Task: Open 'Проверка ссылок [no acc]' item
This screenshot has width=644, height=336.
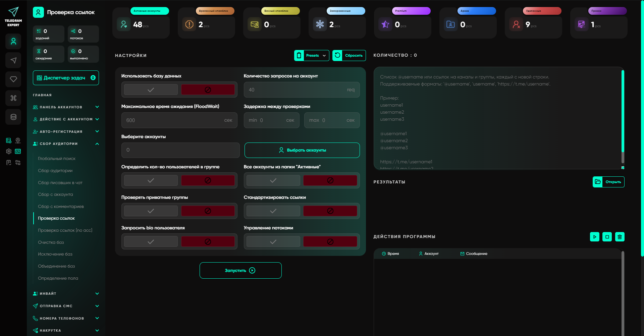Action: [x=65, y=230]
